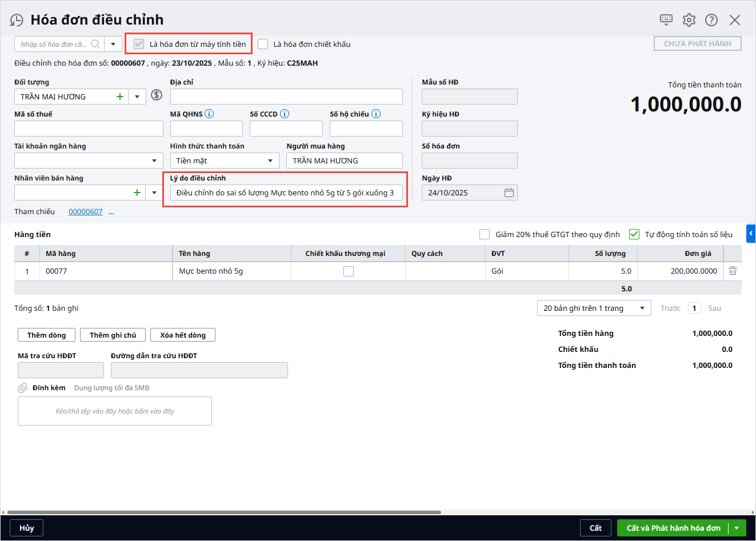Click the info icon next to Số CCCD
This screenshot has height=541, width=756.
tap(285, 114)
